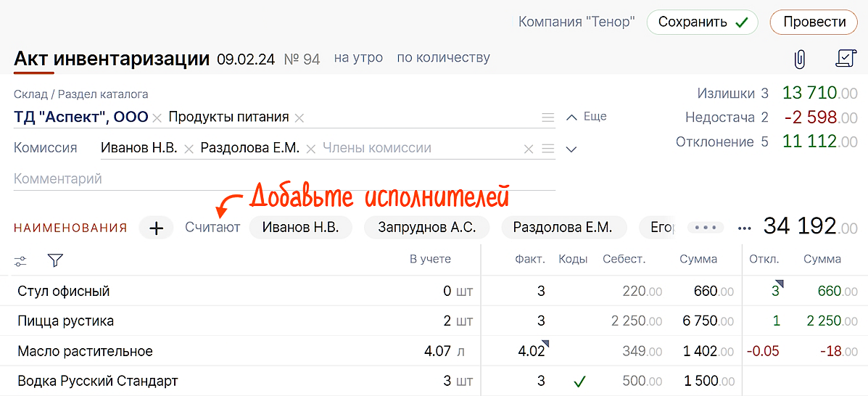Click the plus button to add items

click(157, 228)
